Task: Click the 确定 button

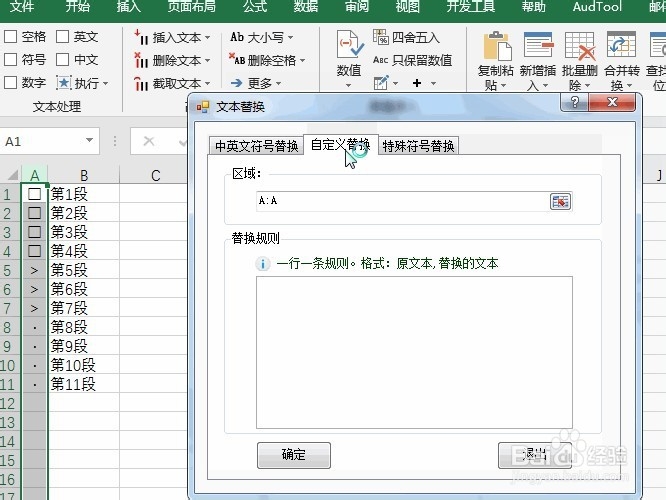Action: coord(293,455)
